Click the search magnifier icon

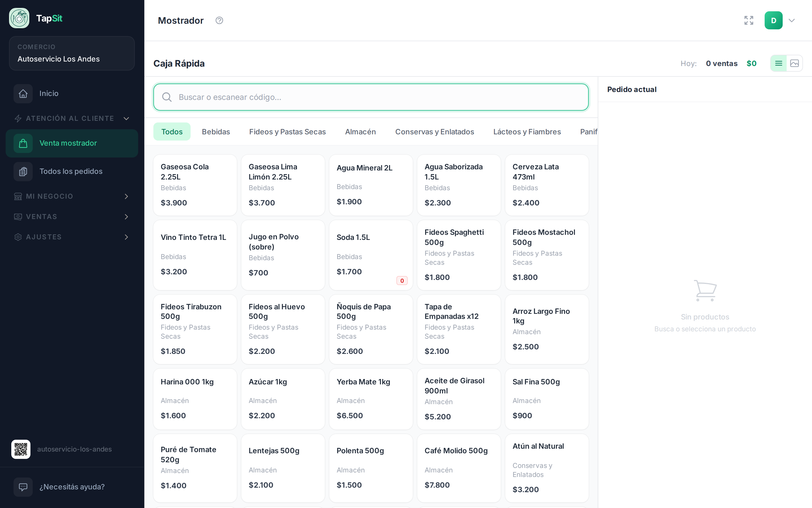pos(167,97)
